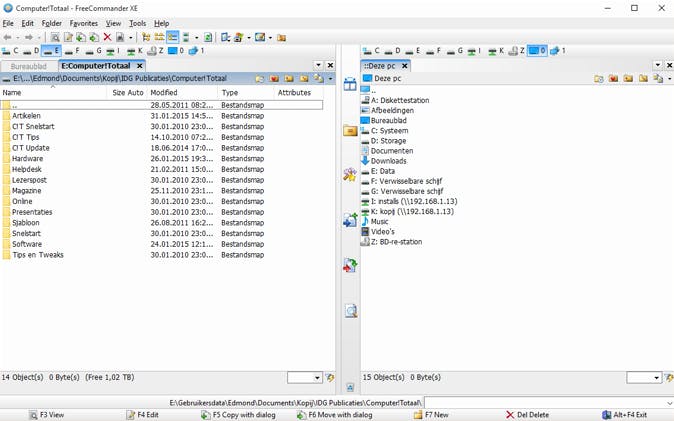Screen dimensions: 674x421
Task: Click the favorites heart folder icon in the left path bar
Action: (274, 78)
